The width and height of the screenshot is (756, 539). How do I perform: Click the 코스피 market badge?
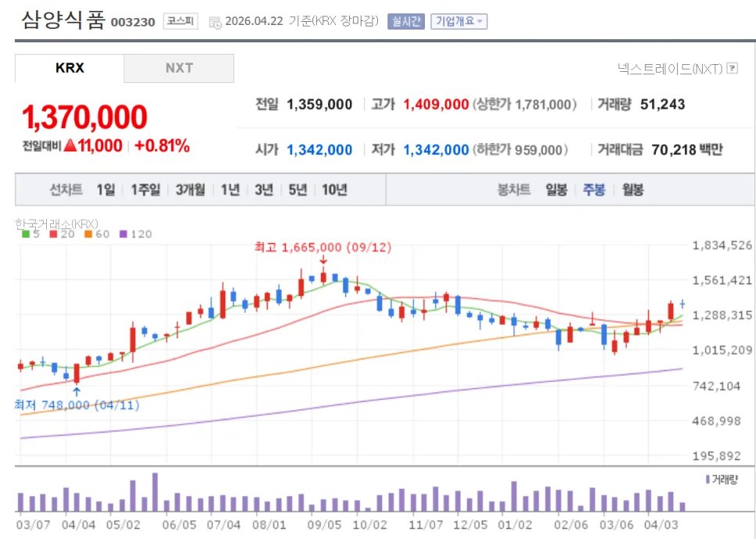180,21
